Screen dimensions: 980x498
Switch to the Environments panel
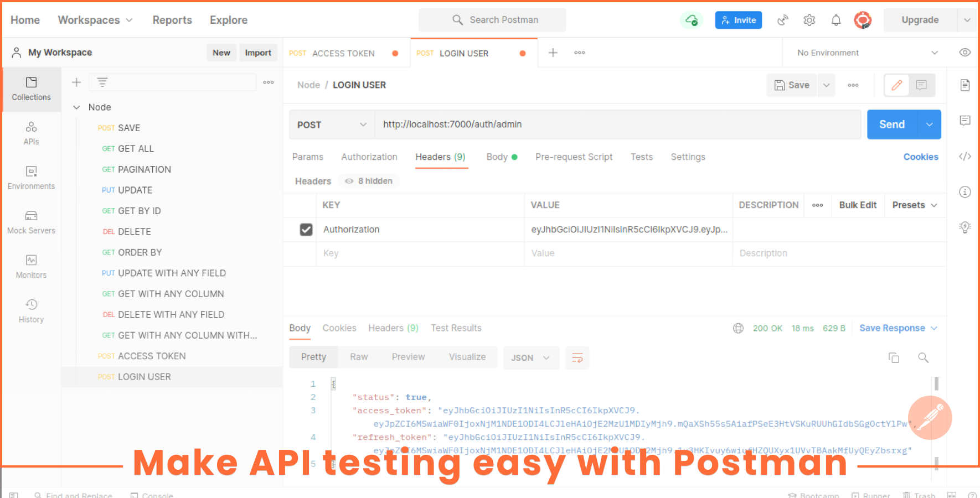point(31,177)
